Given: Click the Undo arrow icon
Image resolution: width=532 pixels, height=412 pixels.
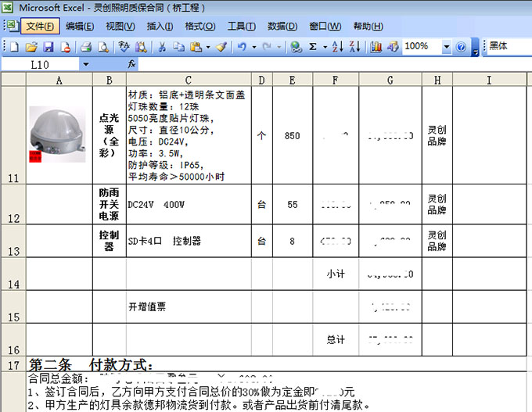Looking at the screenshot, I should pos(243,48).
